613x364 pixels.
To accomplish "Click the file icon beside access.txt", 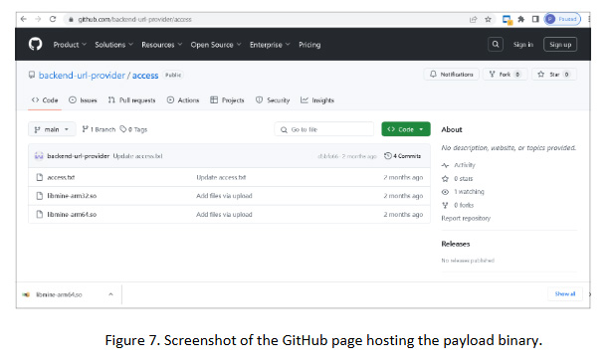I will (x=39, y=177).
